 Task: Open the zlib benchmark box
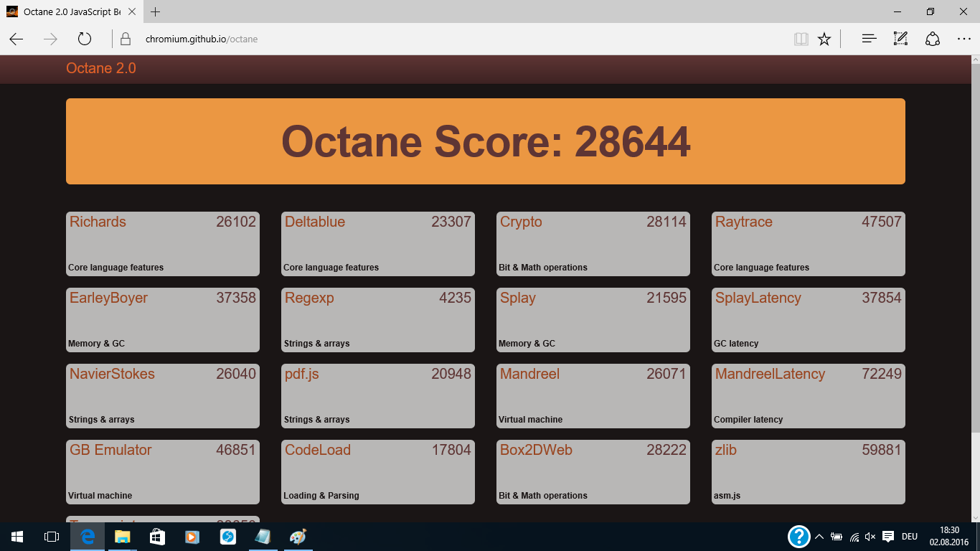coord(809,472)
